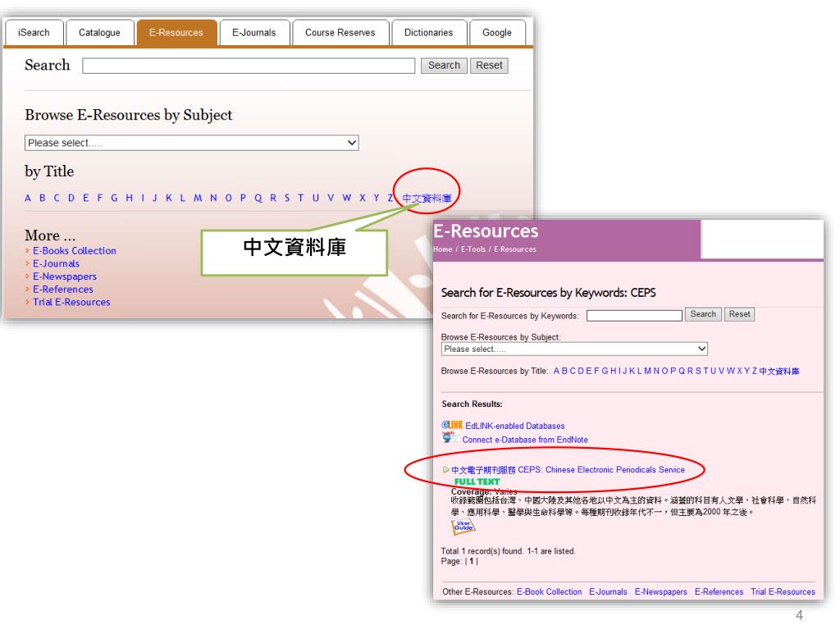Open the Dictionaries tab
This screenshot has width=840, height=630.
(428, 33)
